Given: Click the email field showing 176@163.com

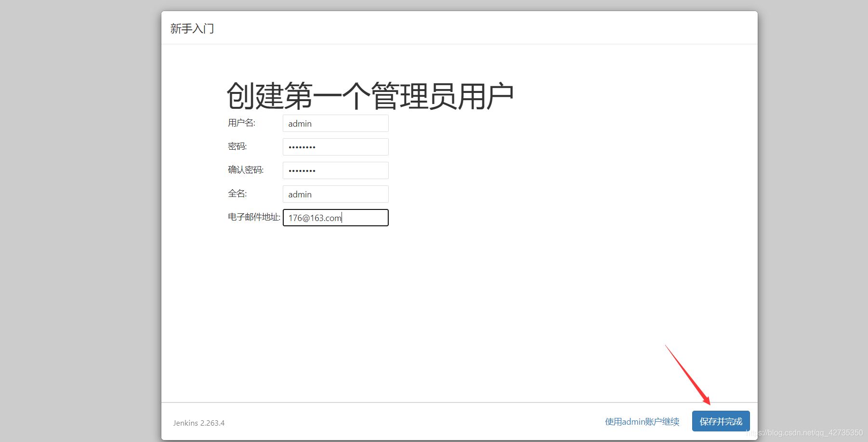Looking at the screenshot, I should [335, 217].
